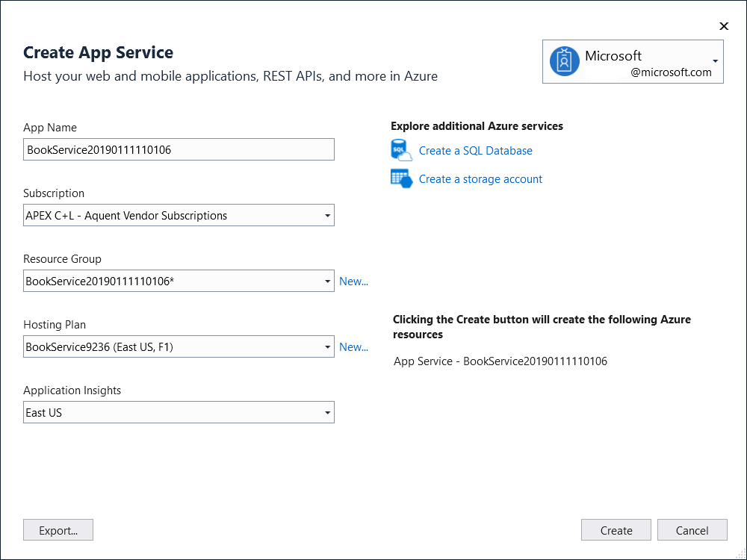Close the Create App Service dialog
This screenshot has height=560, width=747.
pos(723,25)
